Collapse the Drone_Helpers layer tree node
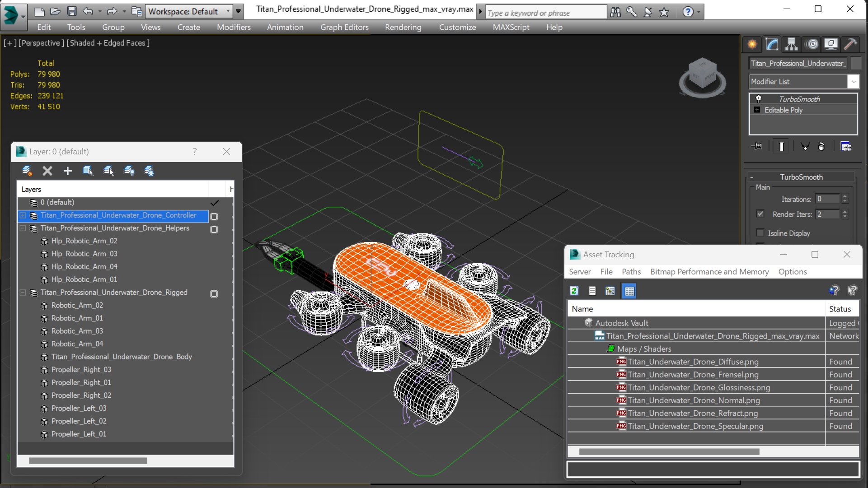The height and width of the screenshot is (488, 868). pos(23,228)
